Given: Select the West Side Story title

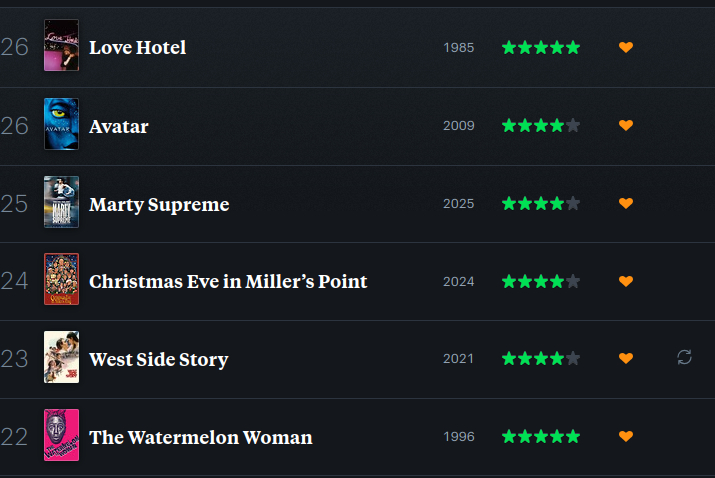Looking at the screenshot, I should [158, 359].
